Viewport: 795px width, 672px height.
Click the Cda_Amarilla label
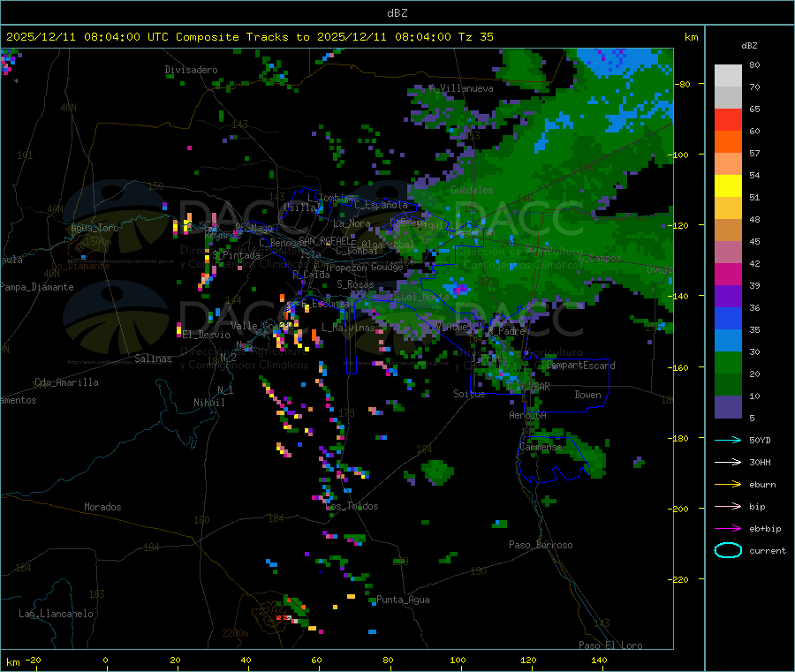click(x=66, y=382)
